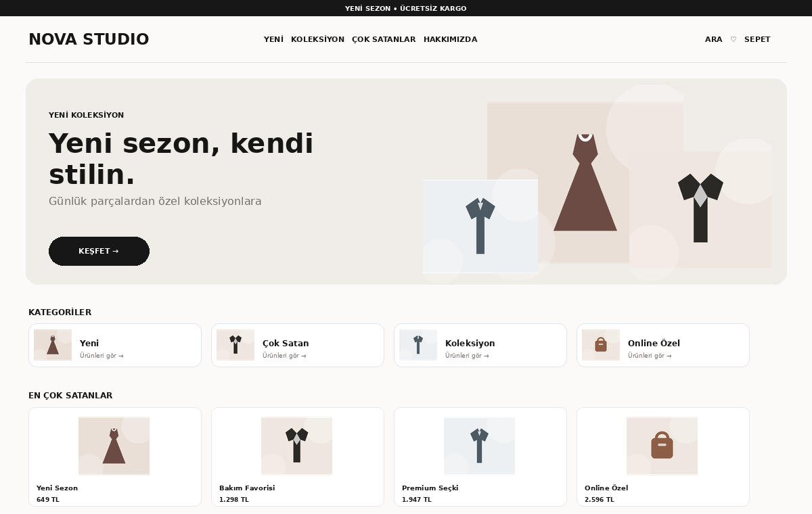Viewport: 812px width, 514px height.
Task: Open the Online Özel bag product image
Action: [662, 446]
